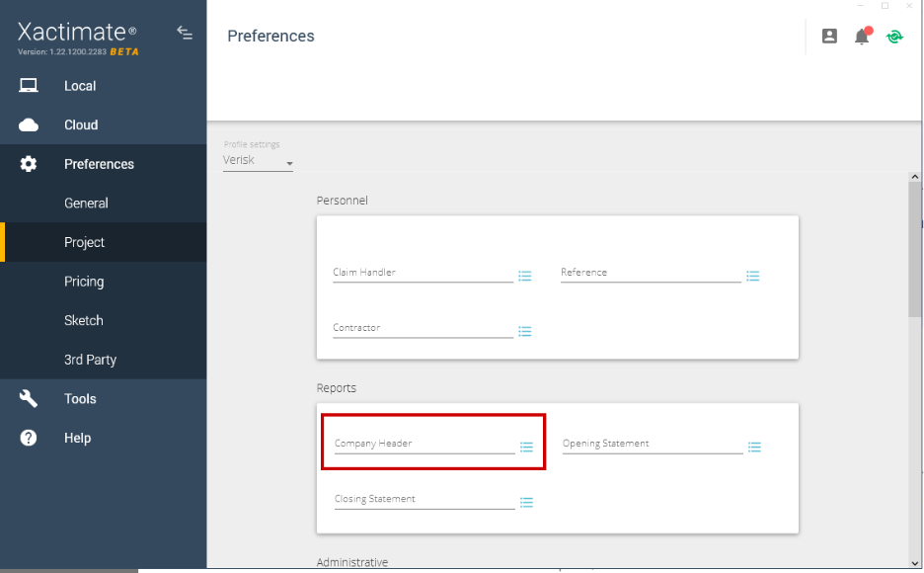Open the Cloud section
This screenshot has width=924, height=573.
(81, 125)
